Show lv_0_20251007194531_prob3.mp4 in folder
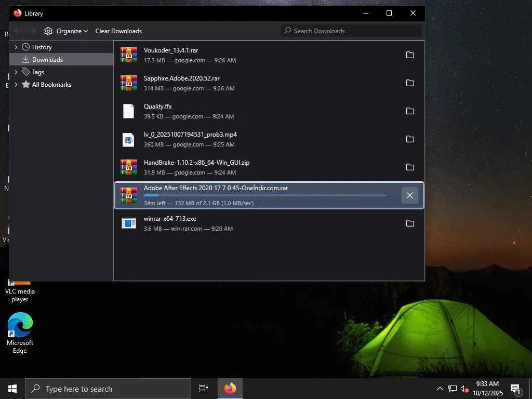 point(410,139)
